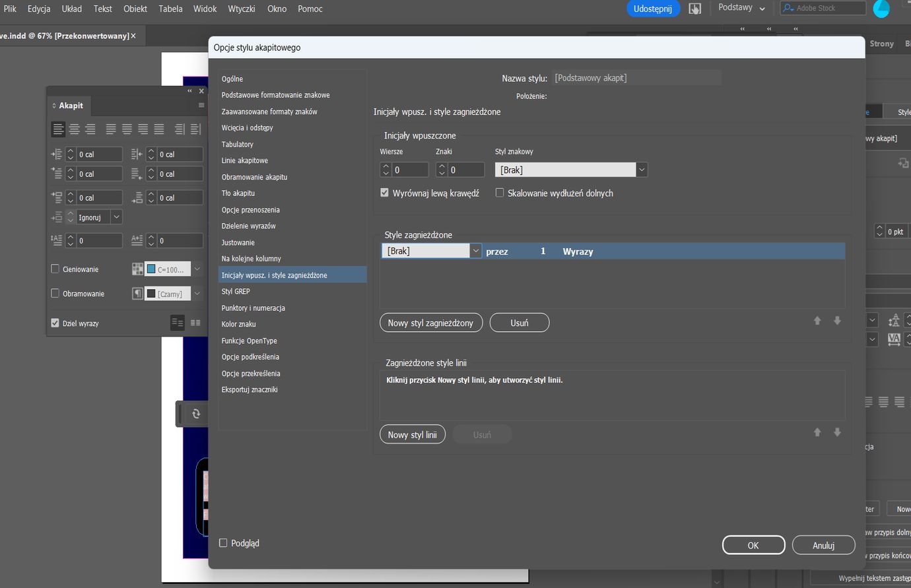
Task: Justify with last line aligned left
Action: click(111, 129)
